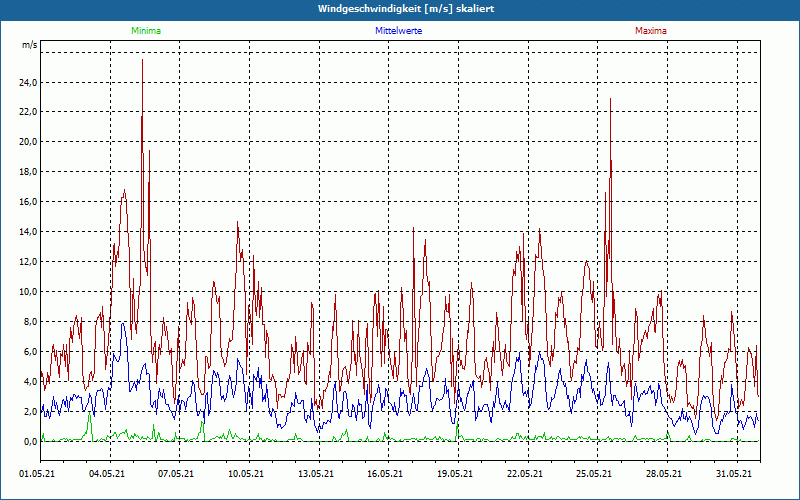800x500 pixels.
Task: Click the Minima legend label
Action: [x=146, y=31]
